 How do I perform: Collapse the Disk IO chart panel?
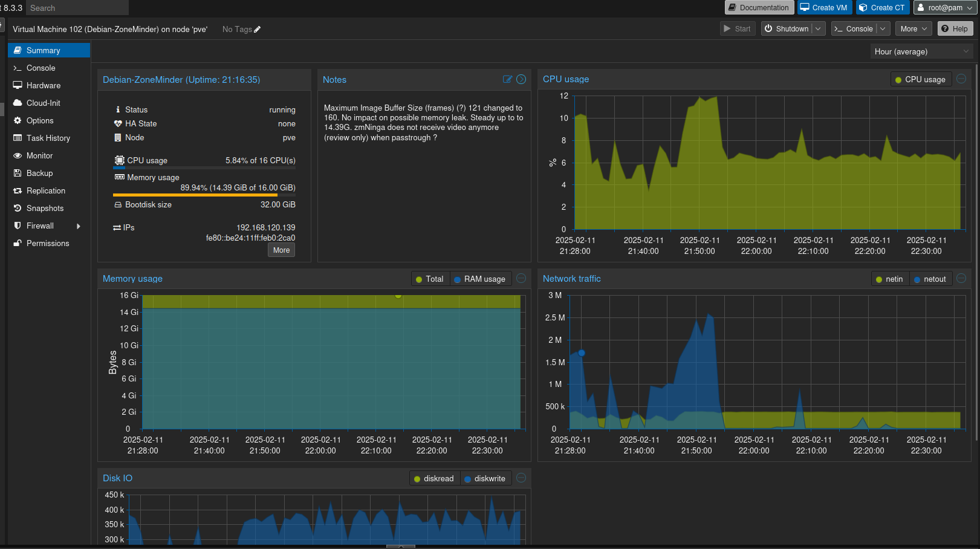click(x=521, y=478)
